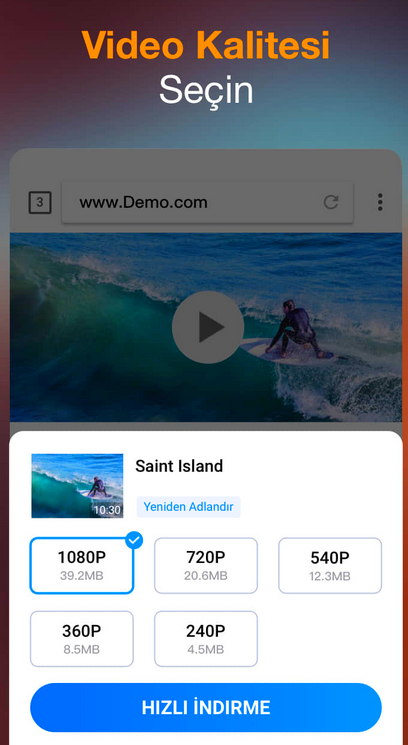Screen dimensions: 408x745
Task: Open the three-dot browser menu
Action: point(380,202)
